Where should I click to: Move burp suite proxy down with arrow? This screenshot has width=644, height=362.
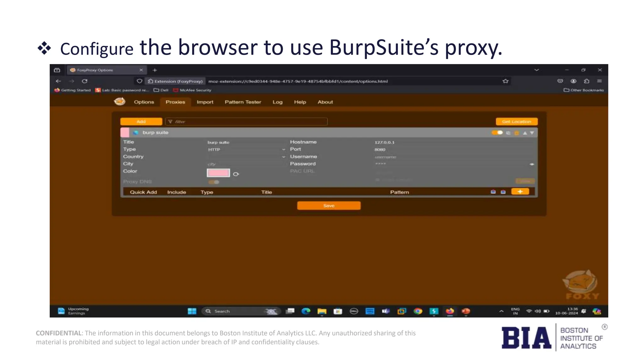[532, 133]
